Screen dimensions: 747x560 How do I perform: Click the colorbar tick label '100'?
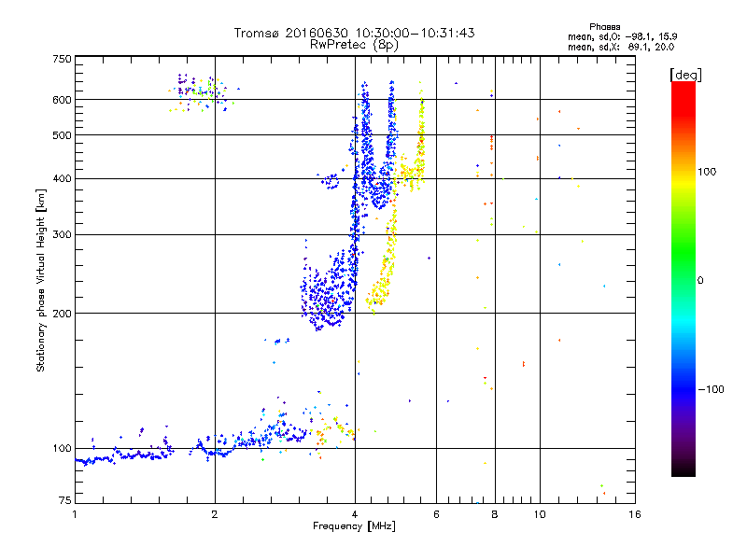tap(707, 172)
